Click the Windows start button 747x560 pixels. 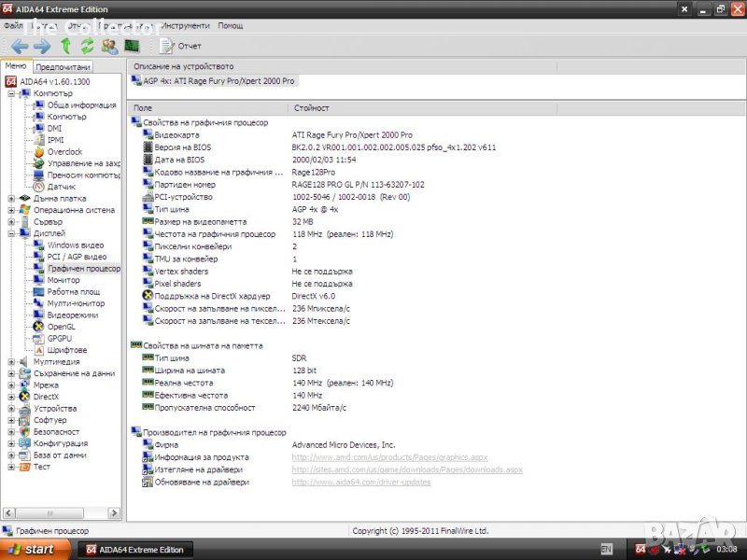(x=35, y=550)
